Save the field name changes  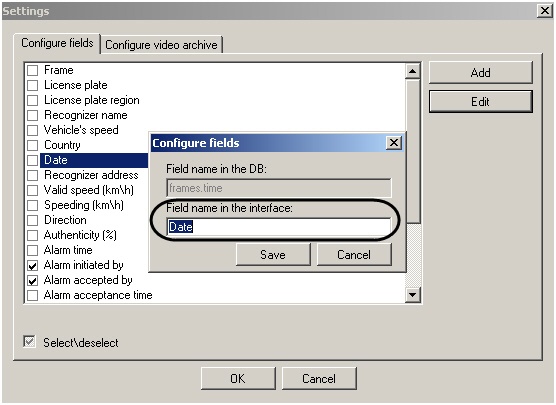tap(273, 255)
